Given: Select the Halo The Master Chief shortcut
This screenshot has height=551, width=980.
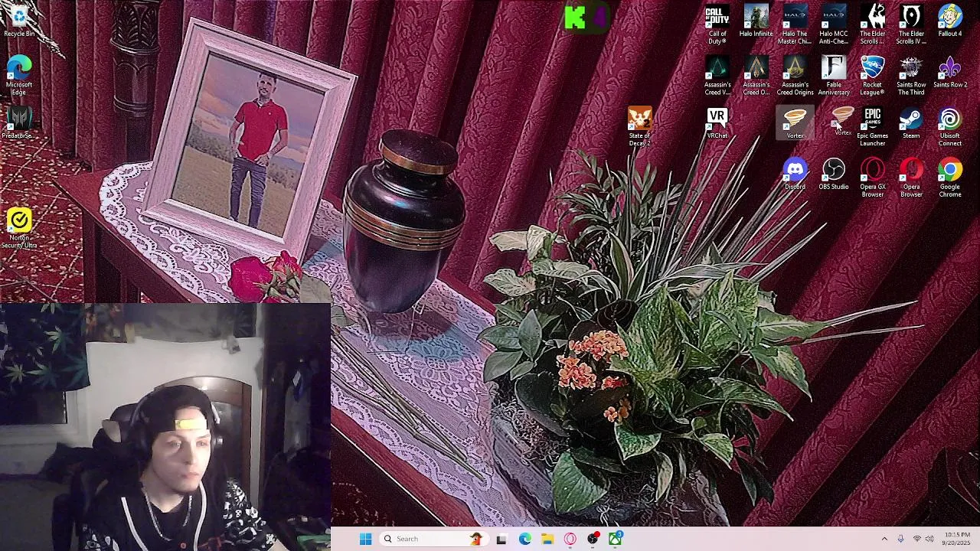Looking at the screenshot, I should 795,25.
